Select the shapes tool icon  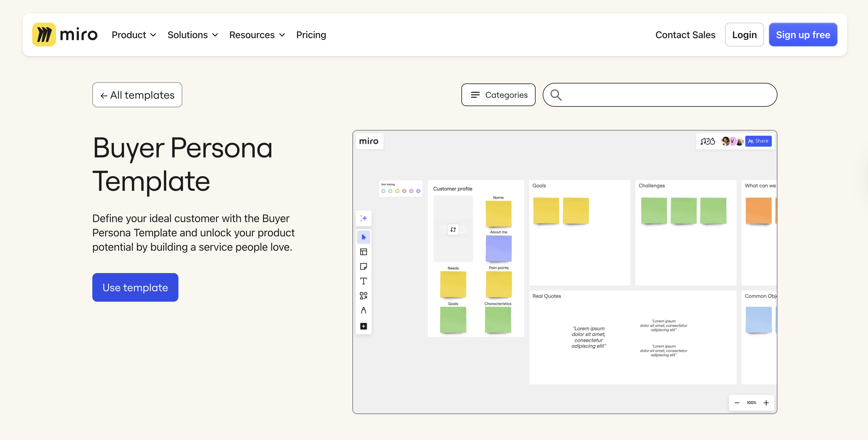[364, 296]
